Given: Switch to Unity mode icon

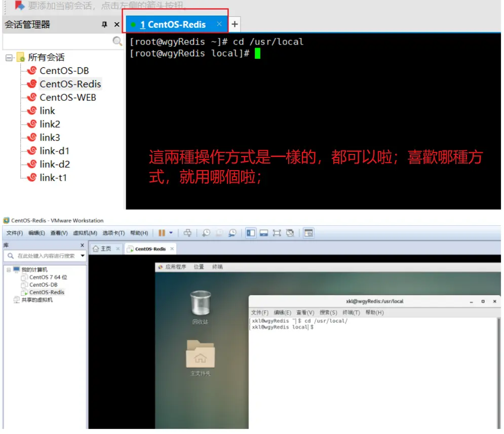Looking at the screenshot, I should tap(290, 233).
